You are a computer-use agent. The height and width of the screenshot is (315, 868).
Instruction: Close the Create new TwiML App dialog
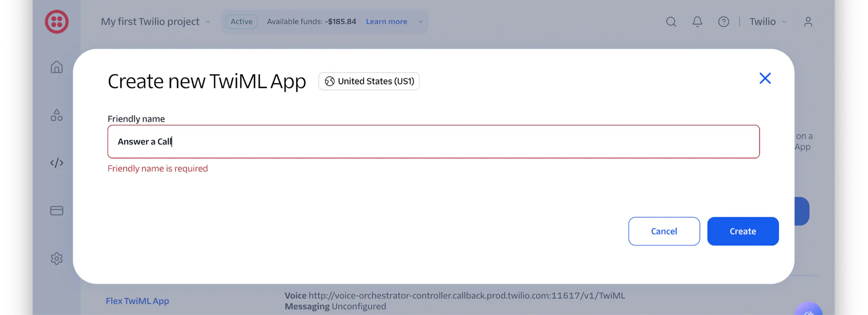pos(765,78)
